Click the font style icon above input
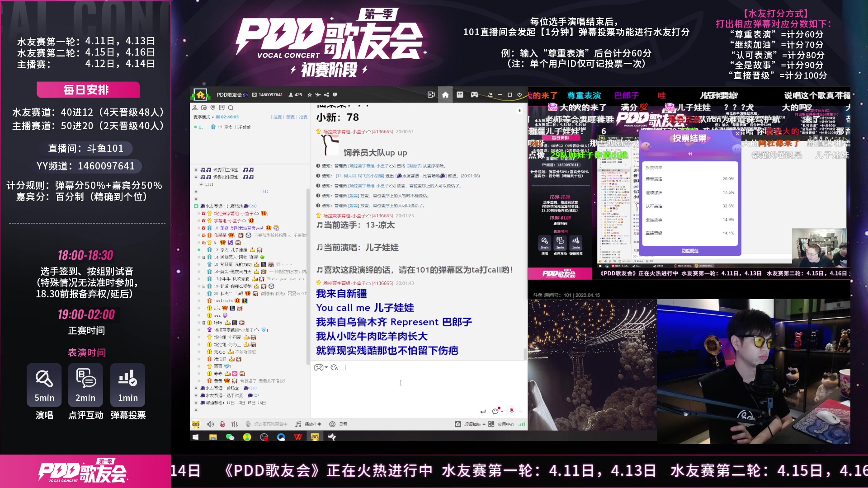 tap(335, 367)
